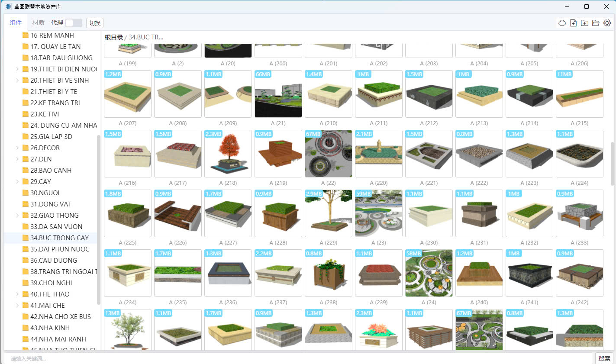Expand the 32.GIAO THONG folder
This screenshot has width=616, height=364.
tap(17, 216)
